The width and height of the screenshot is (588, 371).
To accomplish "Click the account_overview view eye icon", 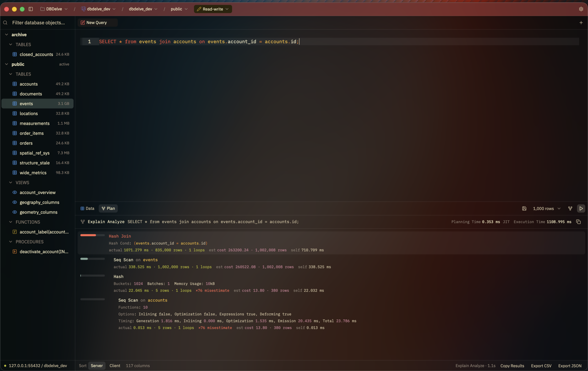I will click(15, 192).
